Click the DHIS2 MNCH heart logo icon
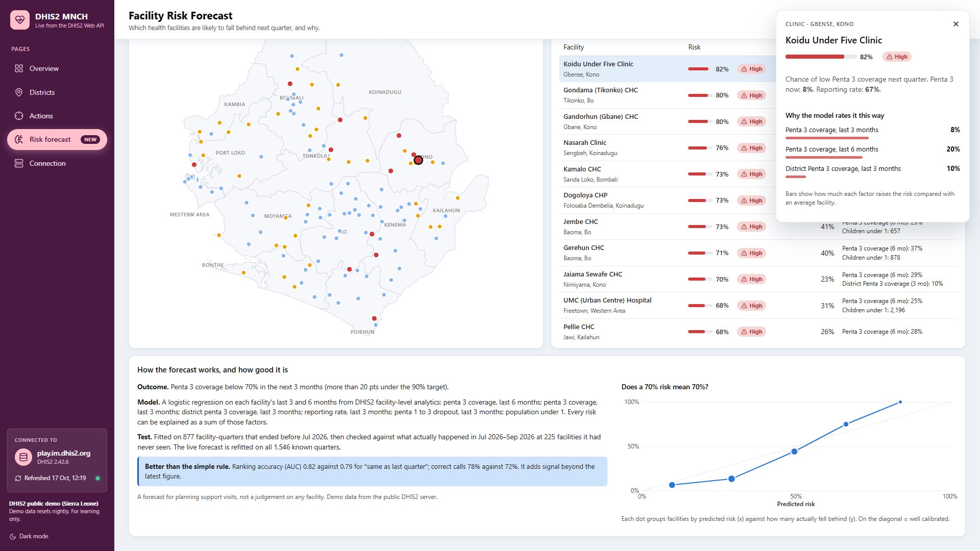This screenshot has width=980, height=551. click(x=20, y=20)
